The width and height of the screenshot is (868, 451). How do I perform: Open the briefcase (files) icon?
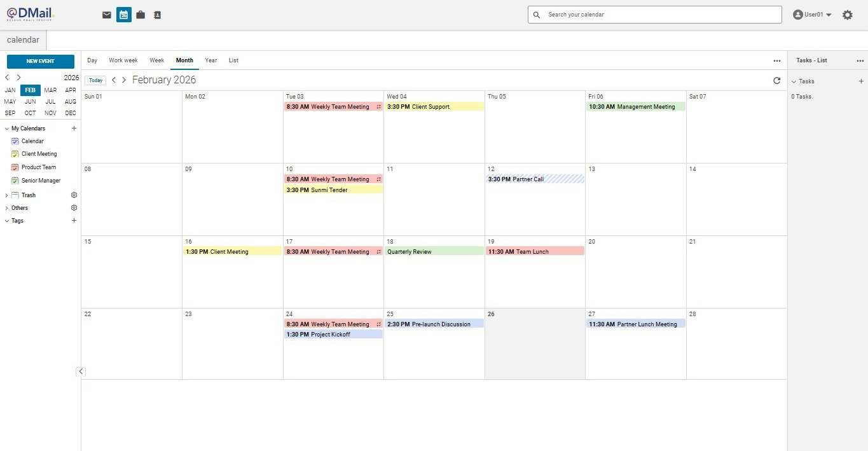pos(141,15)
